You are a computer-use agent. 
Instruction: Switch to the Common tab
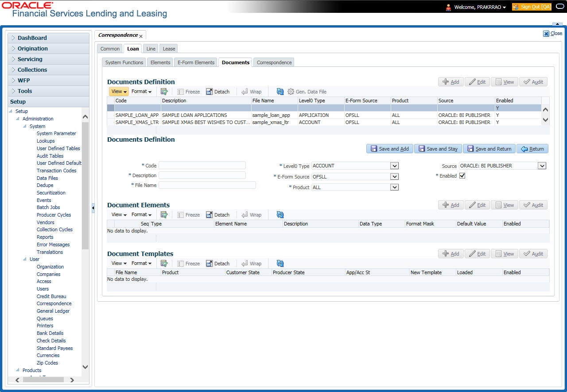tap(110, 49)
